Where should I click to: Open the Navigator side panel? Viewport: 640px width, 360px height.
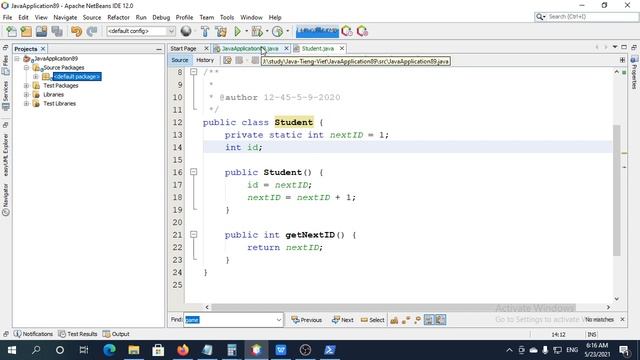(5, 200)
